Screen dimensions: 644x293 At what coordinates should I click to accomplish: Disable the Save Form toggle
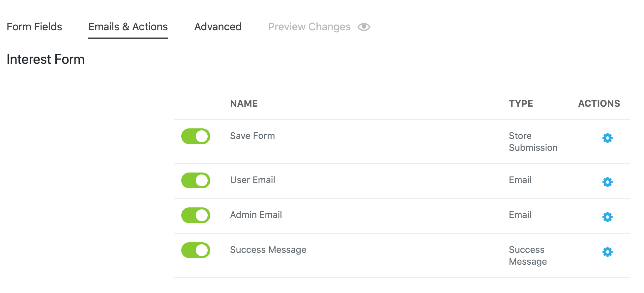point(196,136)
